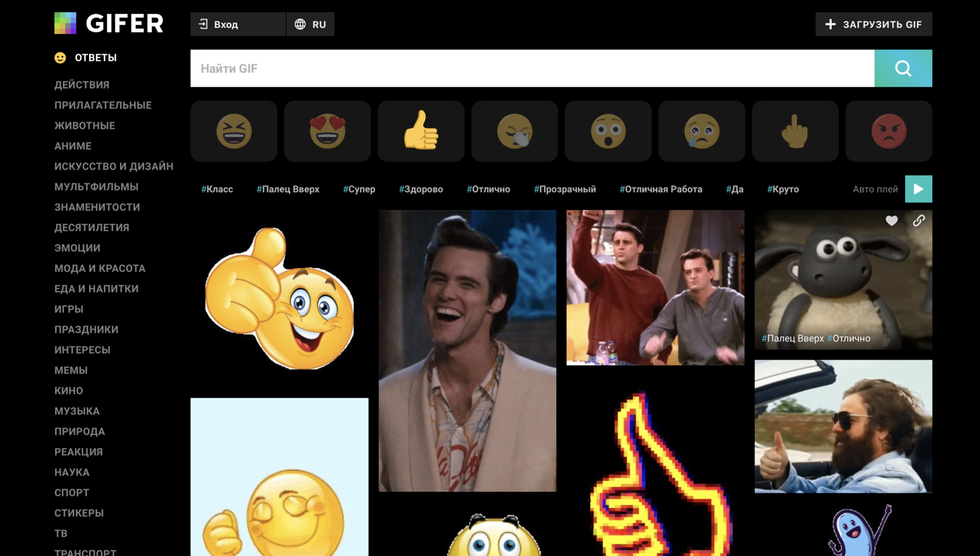The width and height of the screenshot is (980, 556).
Task: Focus the Найти GIF search field
Action: (x=532, y=68)
